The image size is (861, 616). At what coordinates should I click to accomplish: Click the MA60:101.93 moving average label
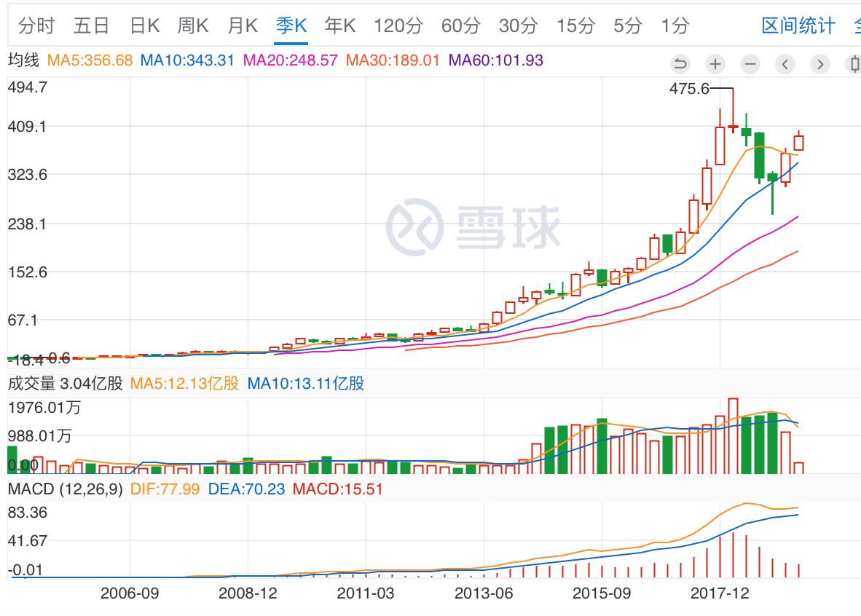point(495,60)
